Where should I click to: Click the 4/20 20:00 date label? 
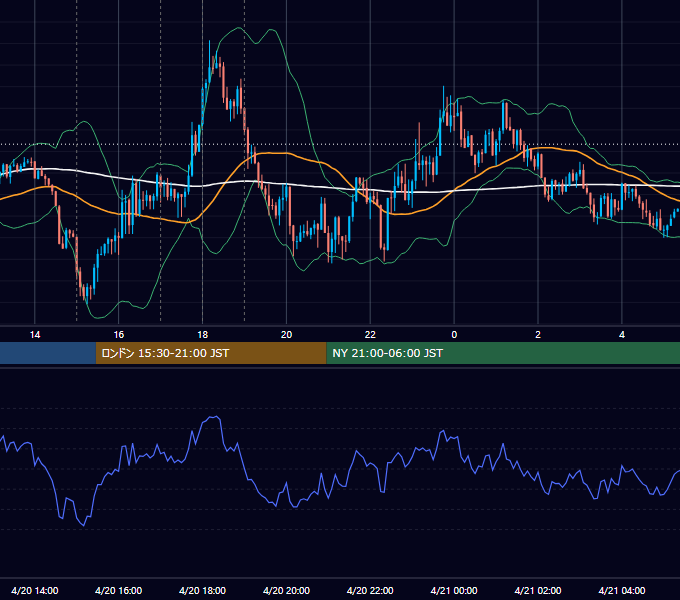(x=286, y=590)
